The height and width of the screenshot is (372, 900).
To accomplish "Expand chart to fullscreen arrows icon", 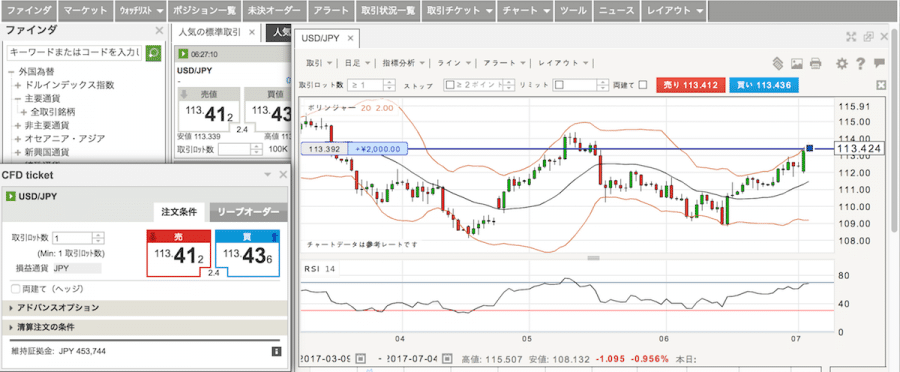I will point(851,37).
